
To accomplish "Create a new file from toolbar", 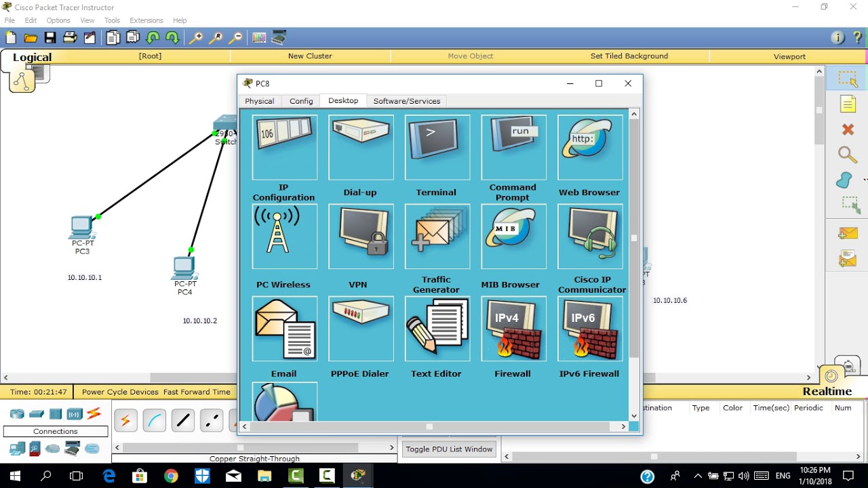I will (x=11, y=38).
